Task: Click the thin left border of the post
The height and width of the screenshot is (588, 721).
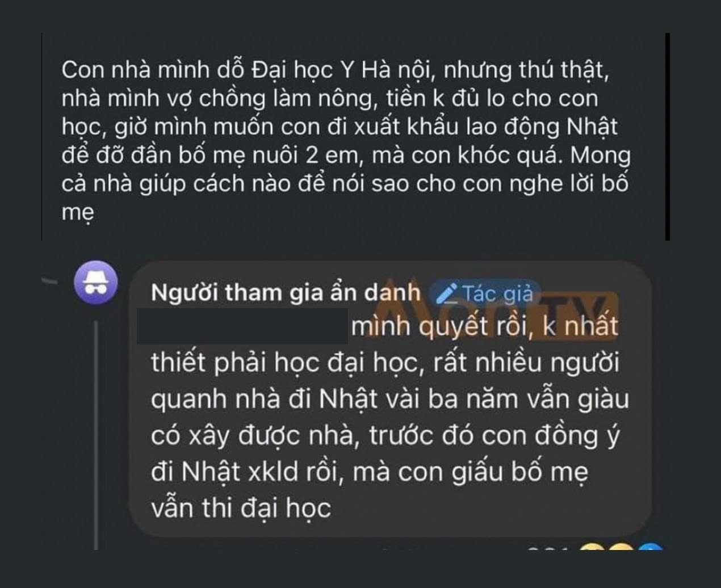Action: click(x=42, y=136)
